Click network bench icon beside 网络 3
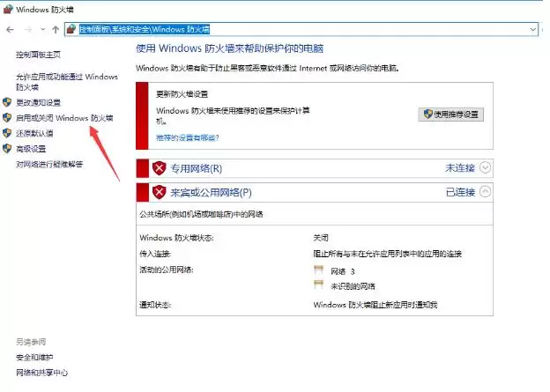This screenshot has height=392, width=550. (x=318, y=270)
